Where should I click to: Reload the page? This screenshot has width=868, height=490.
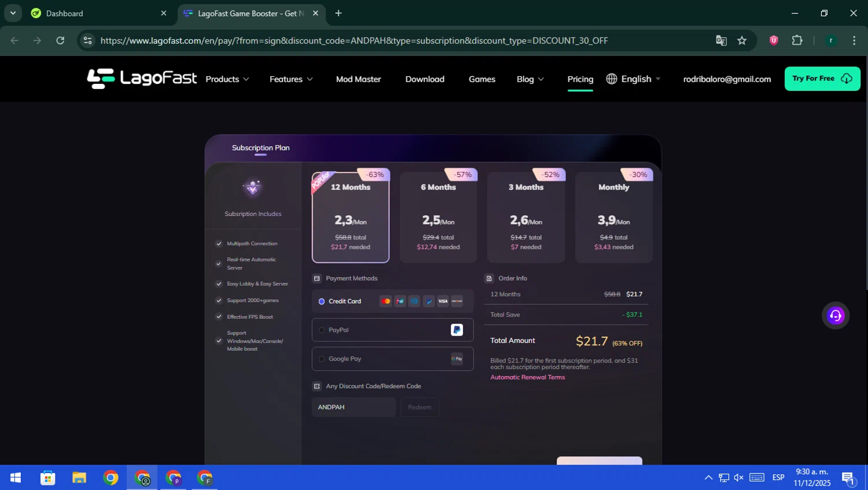point(60,40)
